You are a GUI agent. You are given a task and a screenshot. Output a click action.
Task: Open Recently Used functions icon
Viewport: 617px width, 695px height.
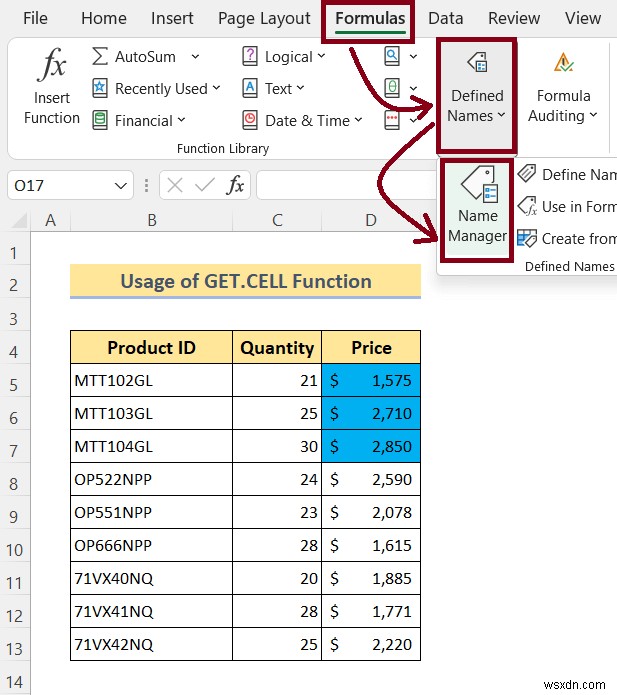[100, 88]
